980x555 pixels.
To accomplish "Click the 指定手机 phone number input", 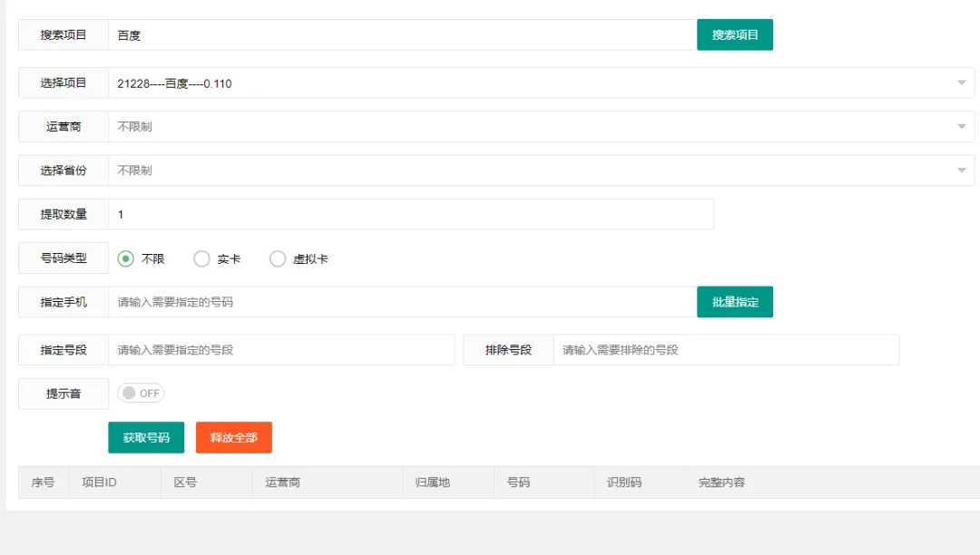I will pyautogui.click(x=401, y=302).
